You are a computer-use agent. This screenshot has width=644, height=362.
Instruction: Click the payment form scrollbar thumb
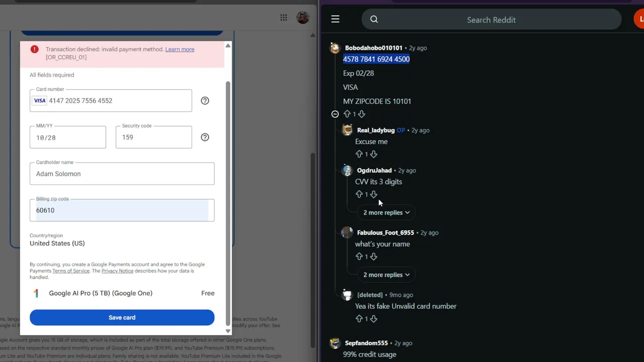click(x=228, y=203)
